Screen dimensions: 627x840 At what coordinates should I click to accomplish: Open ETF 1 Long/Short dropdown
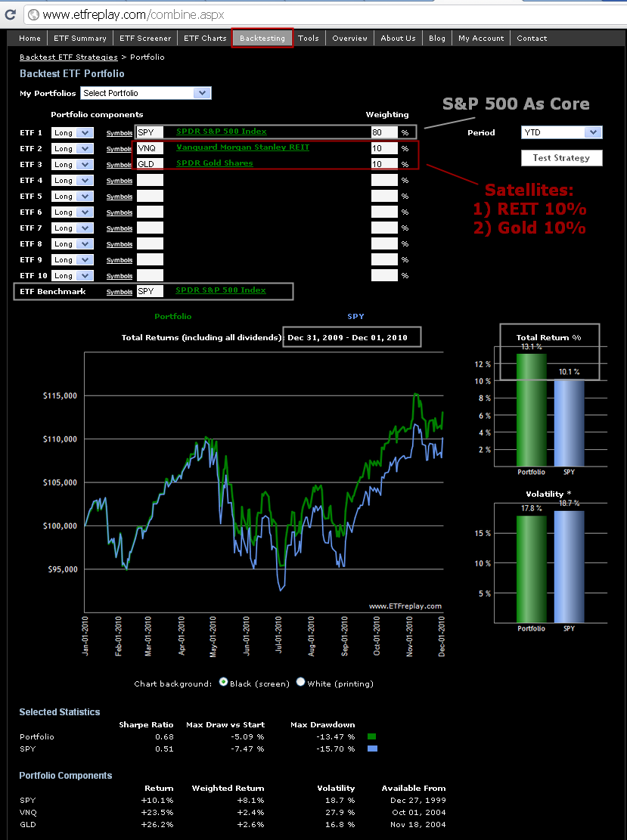click(x=73, y=133)
